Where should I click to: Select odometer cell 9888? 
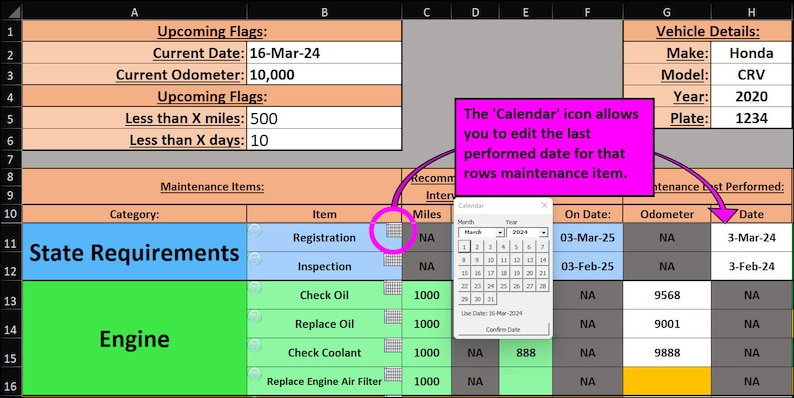(667, 352)
